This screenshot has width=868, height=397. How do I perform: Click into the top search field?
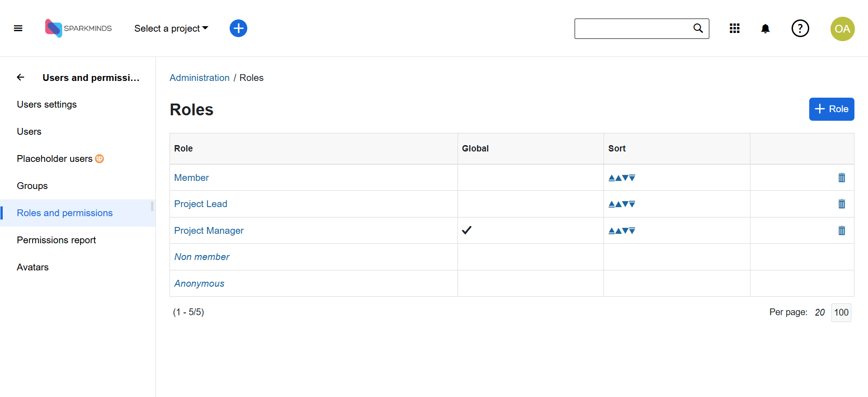[x=632, y=28]
